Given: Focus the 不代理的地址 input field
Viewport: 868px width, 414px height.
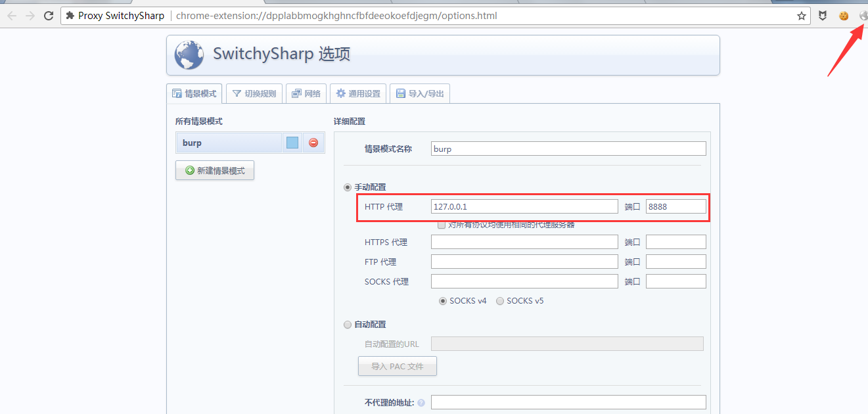Looking at the screenshot, I should (x=568, y=402).
